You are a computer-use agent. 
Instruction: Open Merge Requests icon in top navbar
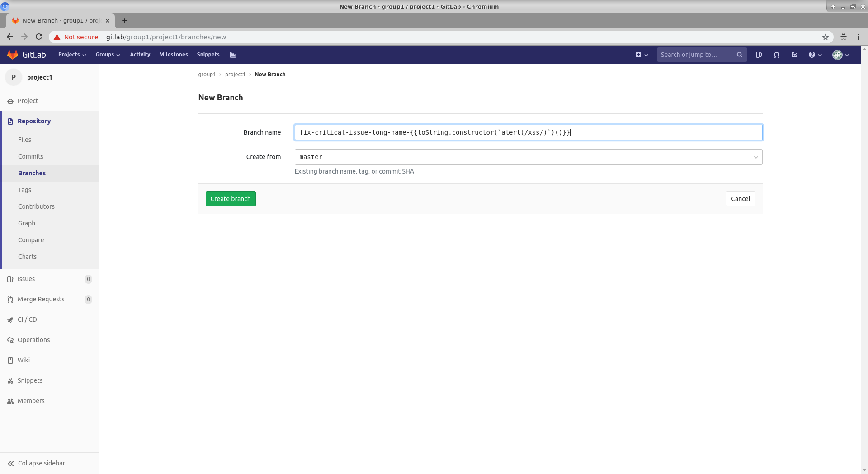point(776,55)
